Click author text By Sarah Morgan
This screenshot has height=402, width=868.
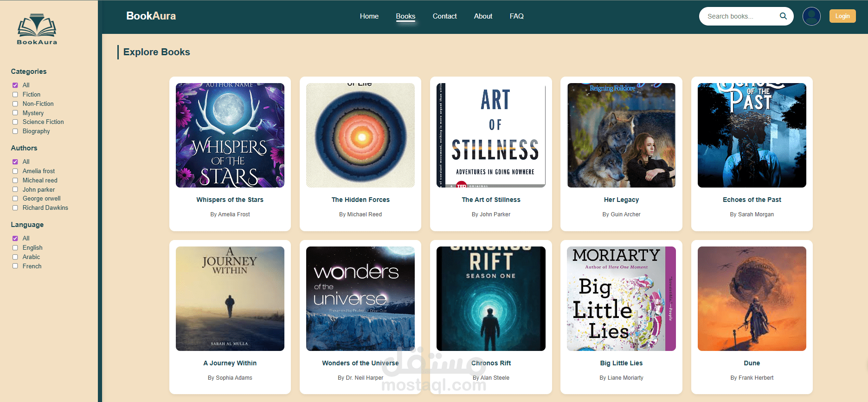coord(752,214)
